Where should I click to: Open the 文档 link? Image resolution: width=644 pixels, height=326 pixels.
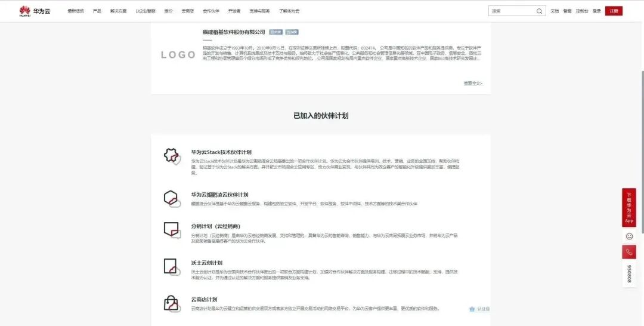(555, 11)
